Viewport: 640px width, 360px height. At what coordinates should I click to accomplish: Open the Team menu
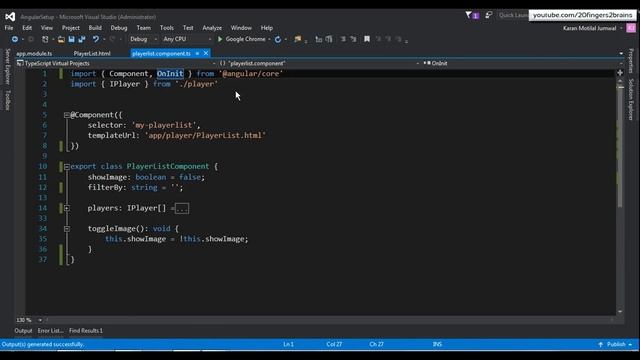coord(143,28)
